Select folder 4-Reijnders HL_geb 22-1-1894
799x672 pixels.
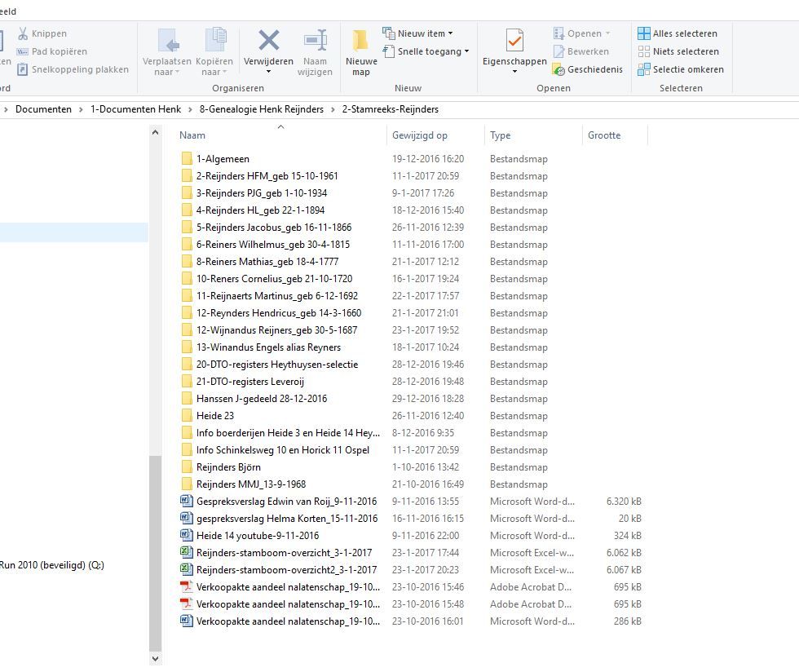pyautogui.click(x=260, y=210)
